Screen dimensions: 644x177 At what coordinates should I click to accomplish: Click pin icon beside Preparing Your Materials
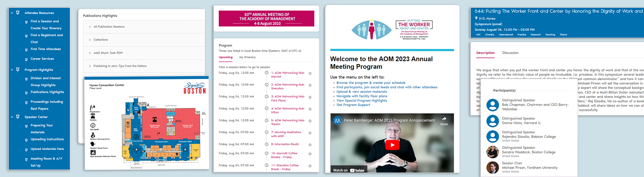point(26,126)
